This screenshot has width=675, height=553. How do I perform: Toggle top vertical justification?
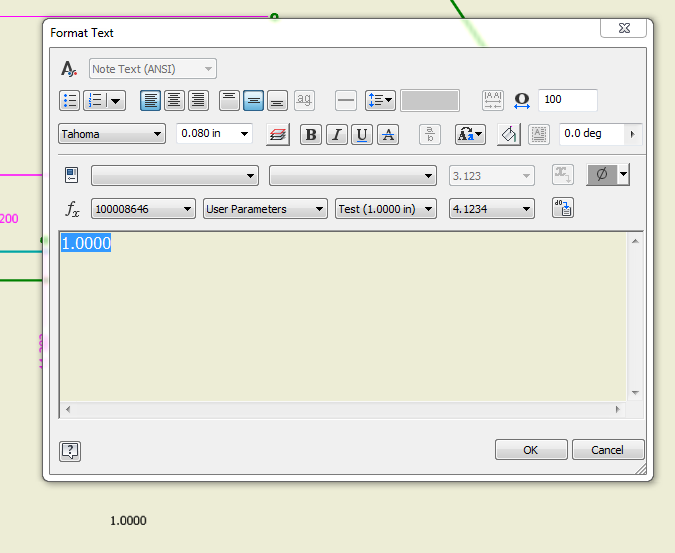[x=229, y=101]
